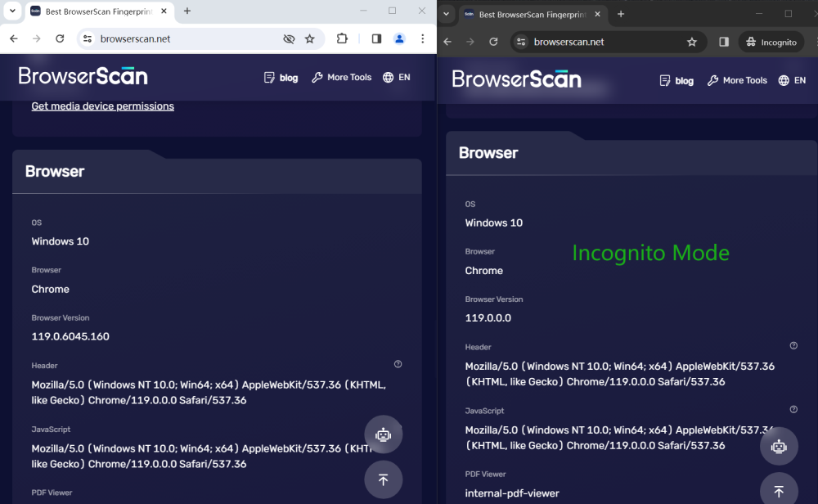Click BrowserScan logo in left window
This screenshot has height=504, width=818.
pyautogui.click(x=83, y=76)
